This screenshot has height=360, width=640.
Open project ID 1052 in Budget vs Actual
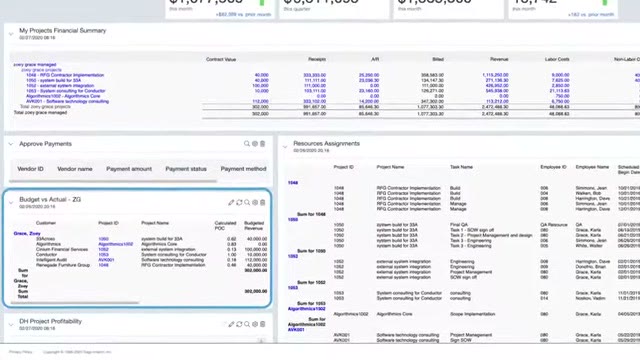103,249
